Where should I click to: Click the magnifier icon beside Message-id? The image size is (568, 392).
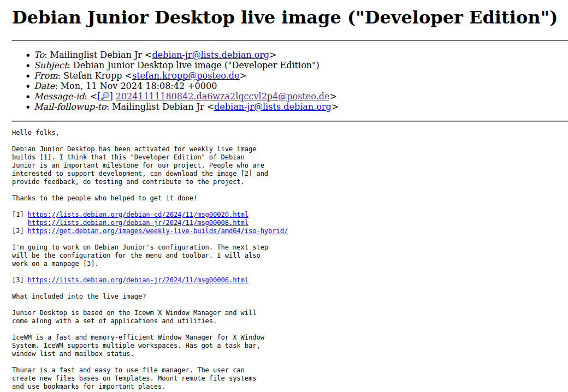(105, 96)
